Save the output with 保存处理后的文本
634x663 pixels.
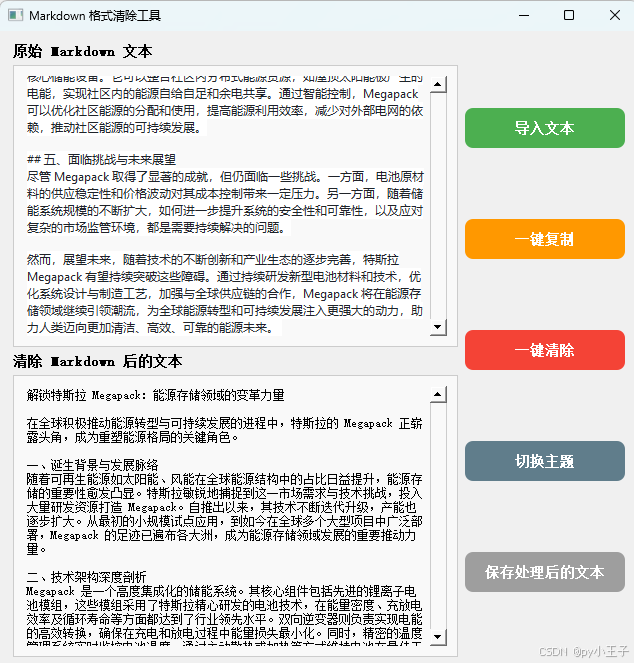tap(545, 572)
